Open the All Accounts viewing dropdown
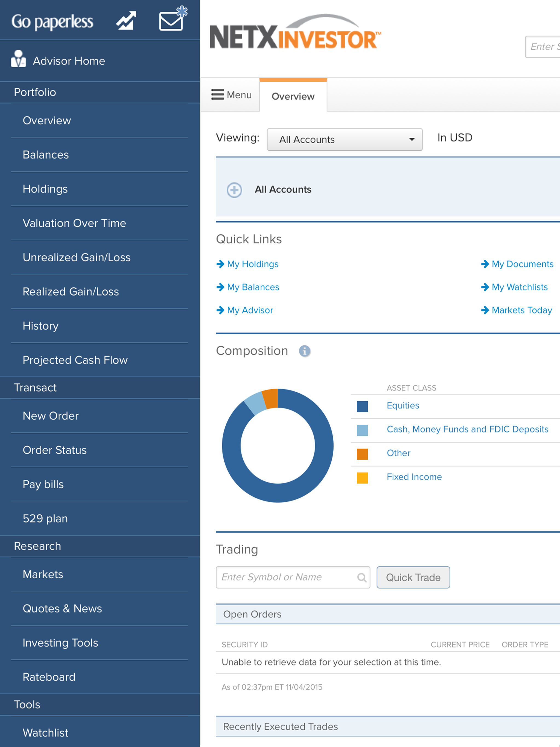This screenshot has width=560, height=747. point(345,139)
